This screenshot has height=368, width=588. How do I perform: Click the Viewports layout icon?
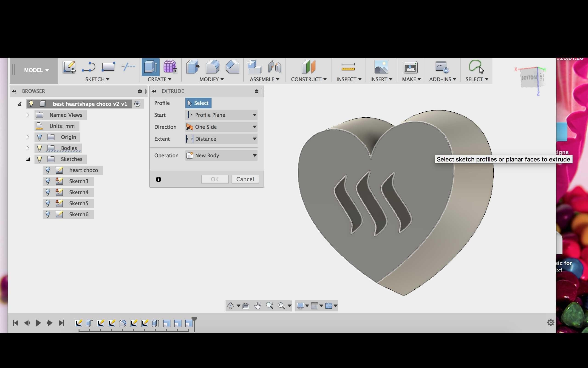point(328,306)
